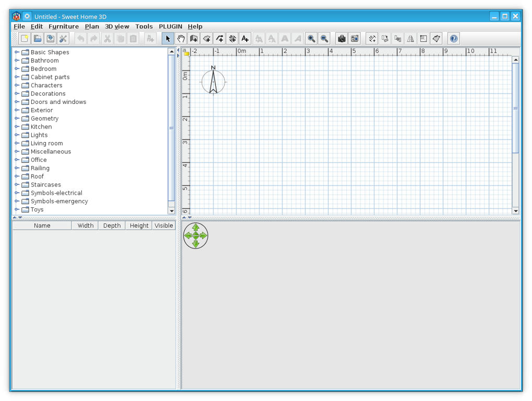Screen dimensions: 532x401
Task: Click the up arrow in 3D navigation pad
Action: pos(196,227)
